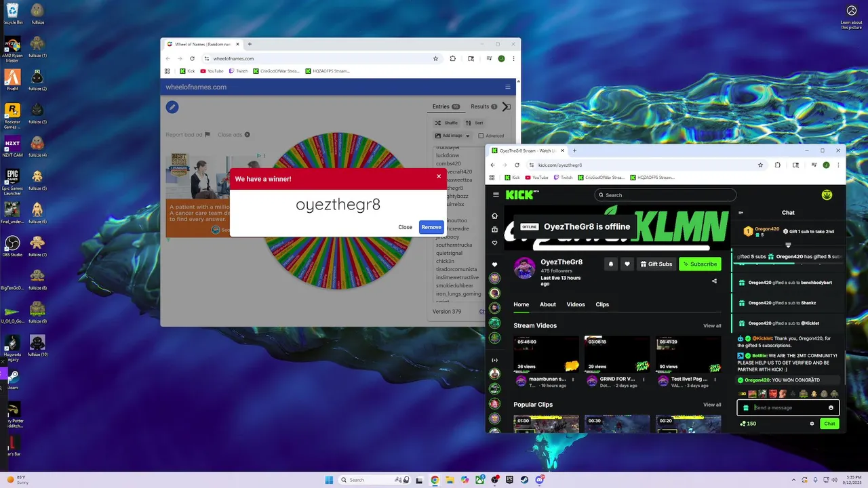Screen dimensions: 868x488
Task: Click the Gift Subs button
Action: [x=656, y=264]
